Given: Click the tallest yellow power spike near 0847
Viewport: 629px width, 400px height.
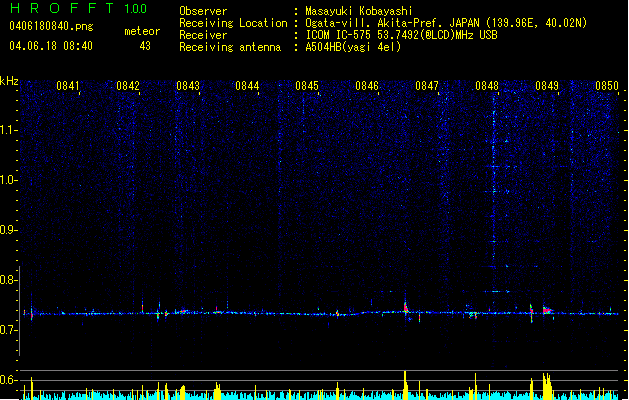Looking at the screenshot, I should coord(406,385).
